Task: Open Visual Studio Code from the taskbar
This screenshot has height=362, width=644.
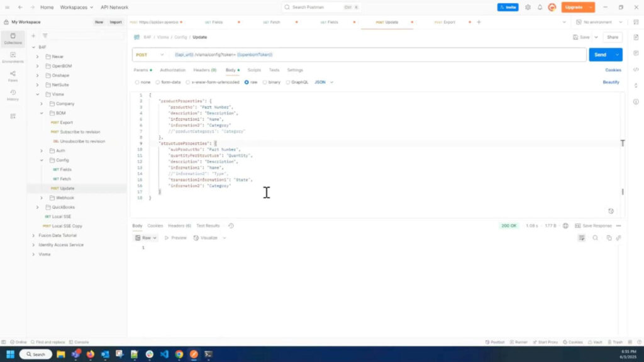Action: click(x=164, y=354)
